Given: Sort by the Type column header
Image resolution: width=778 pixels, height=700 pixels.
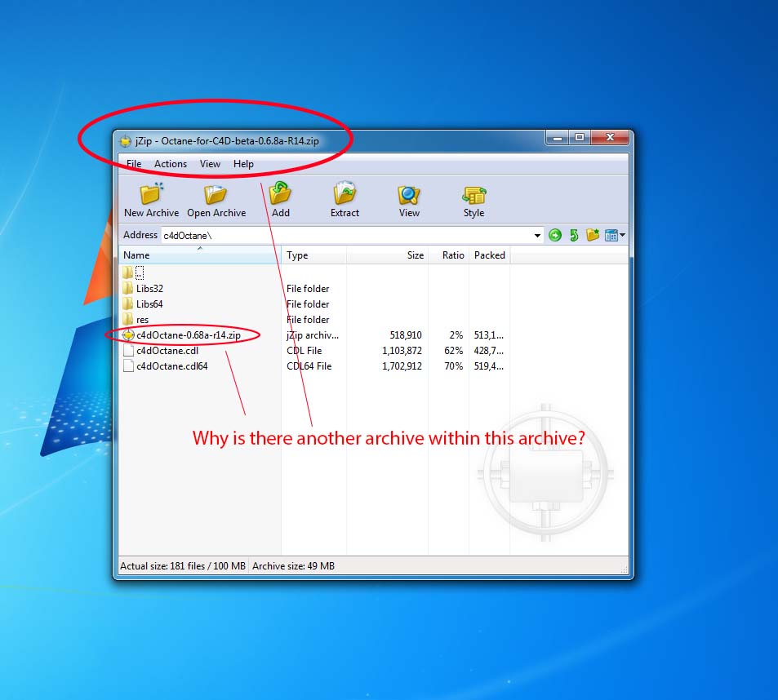Looking at the screenshot, I should click(313, 255).
